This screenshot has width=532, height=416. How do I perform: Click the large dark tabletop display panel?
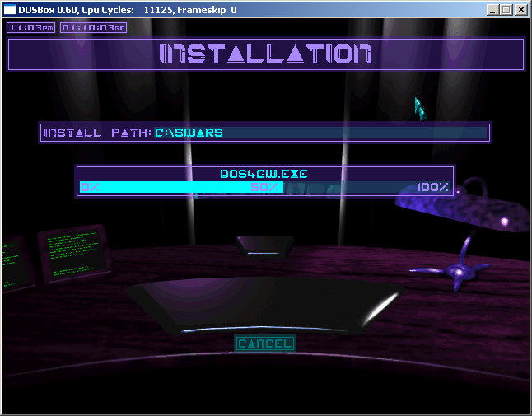coord(264,305)
